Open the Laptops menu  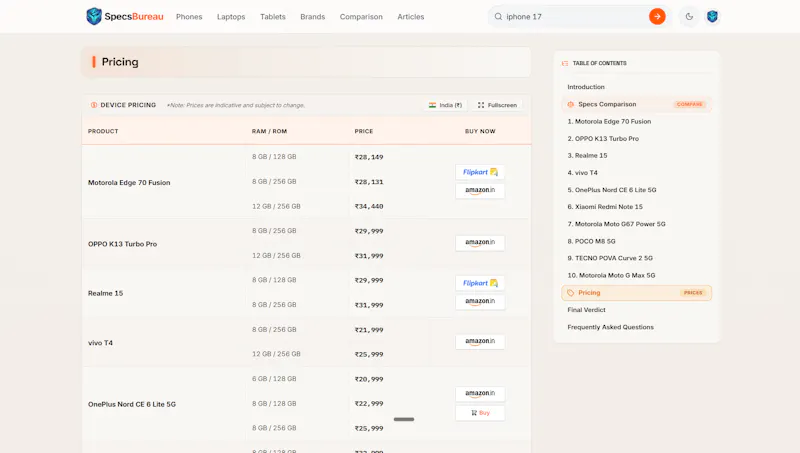point(231,17)
